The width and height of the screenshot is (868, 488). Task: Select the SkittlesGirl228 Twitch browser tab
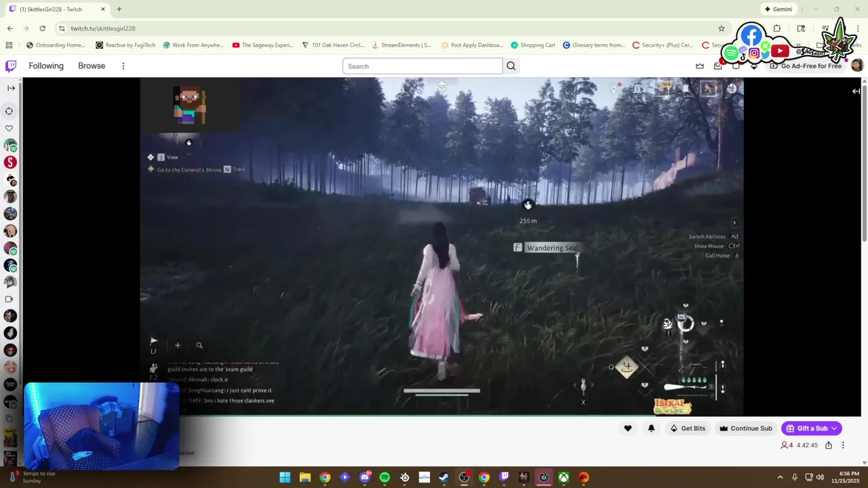point(56,9)
